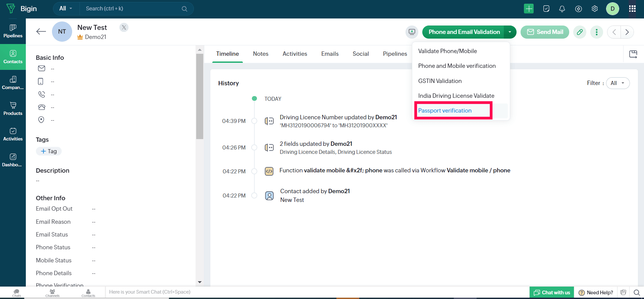Open the apps grid launcher
Screen dimensions: 644x299
click(x=632, y=9)
